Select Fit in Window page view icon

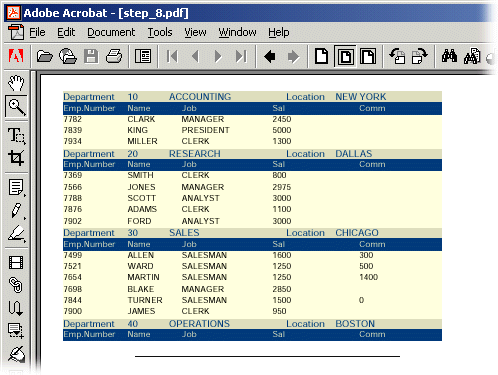pos(345,56)
